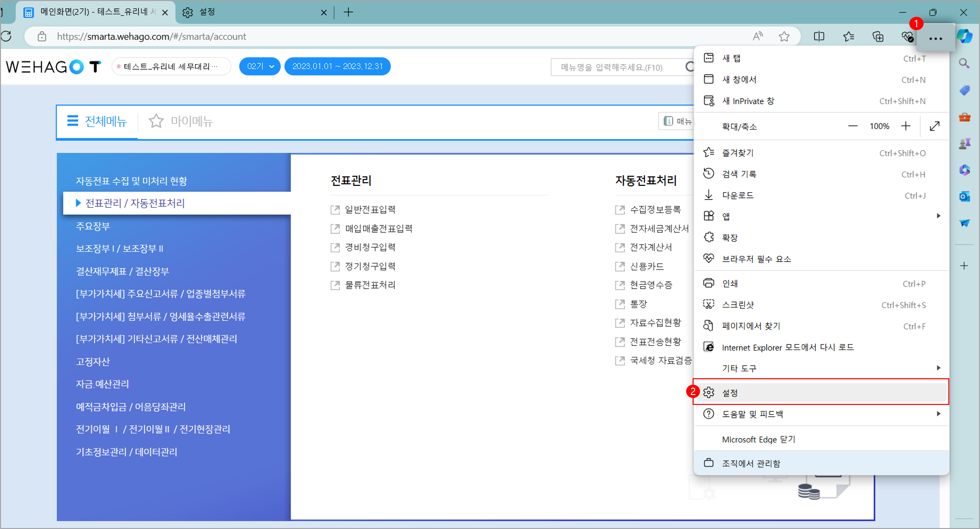Enter full screen via zoom row arrow icon
Screen dimensions: 980x529
point(934,127)
